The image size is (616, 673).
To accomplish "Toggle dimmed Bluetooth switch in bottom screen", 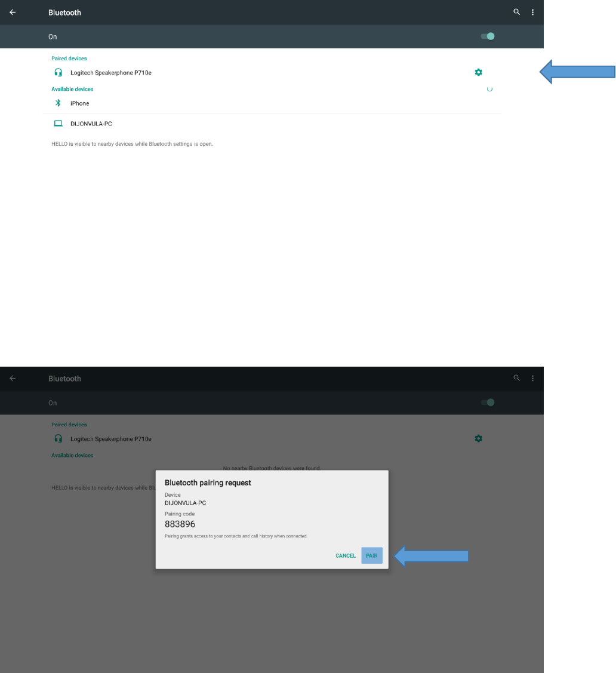I will (488, 402).
